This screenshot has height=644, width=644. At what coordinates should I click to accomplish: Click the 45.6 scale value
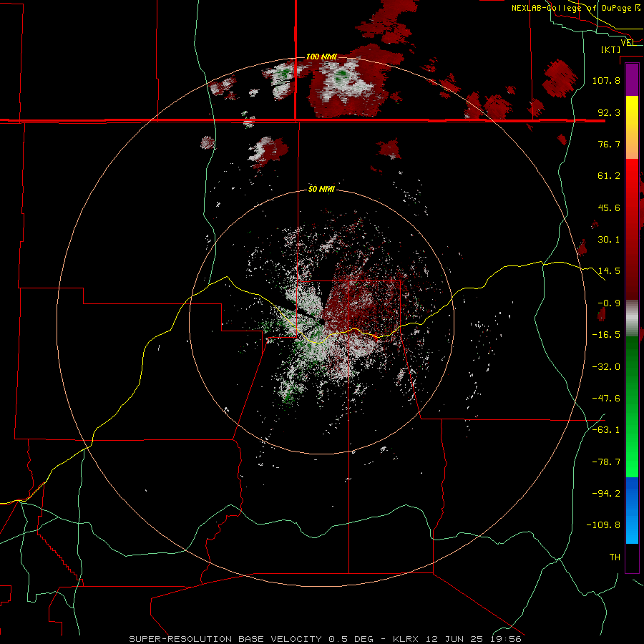coord(609,208)
